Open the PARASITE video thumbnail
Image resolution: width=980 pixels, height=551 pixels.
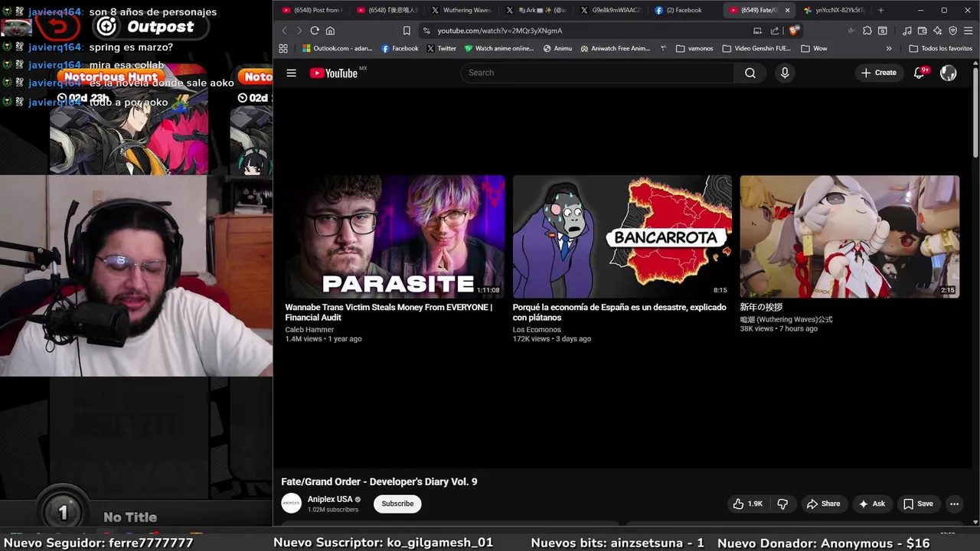click(395, 236)
